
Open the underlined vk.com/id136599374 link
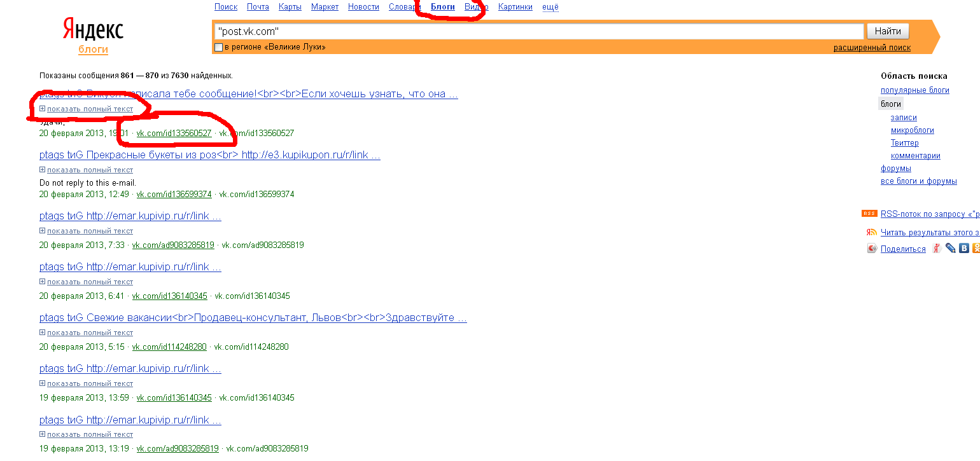pyautogui.click(x=174, y=195)
